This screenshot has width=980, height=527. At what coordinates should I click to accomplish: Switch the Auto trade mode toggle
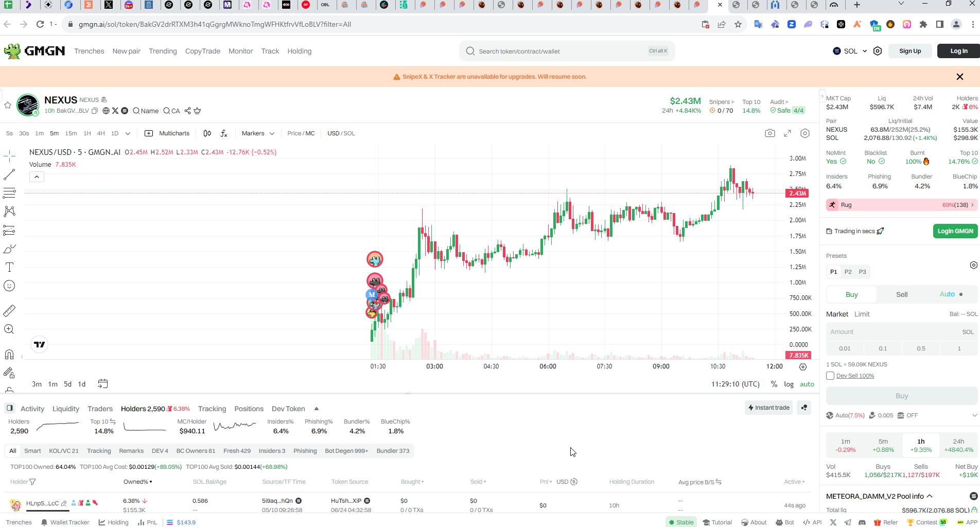(x=951, y=294)
